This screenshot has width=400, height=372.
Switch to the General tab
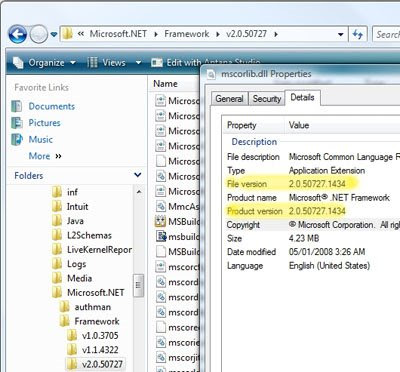229,99
